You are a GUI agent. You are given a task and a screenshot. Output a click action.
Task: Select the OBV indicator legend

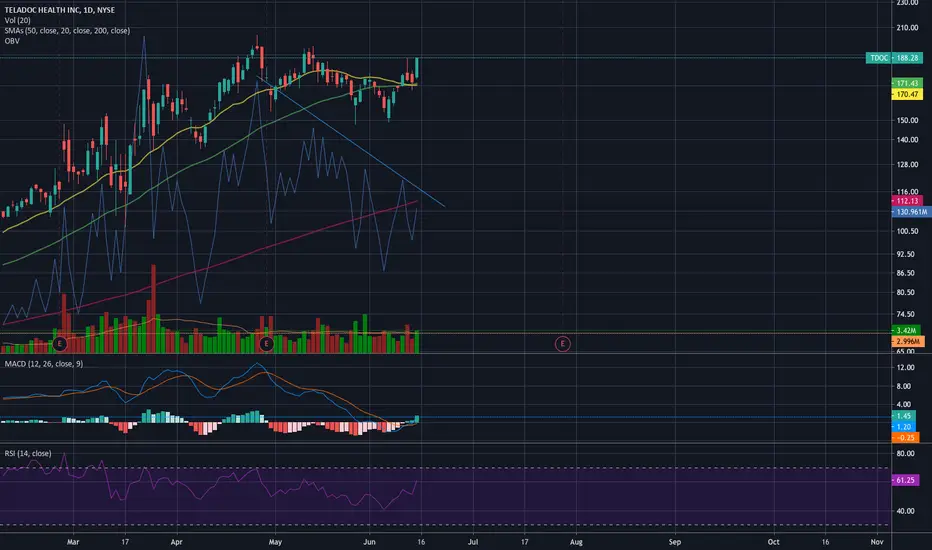click(12, 41)
